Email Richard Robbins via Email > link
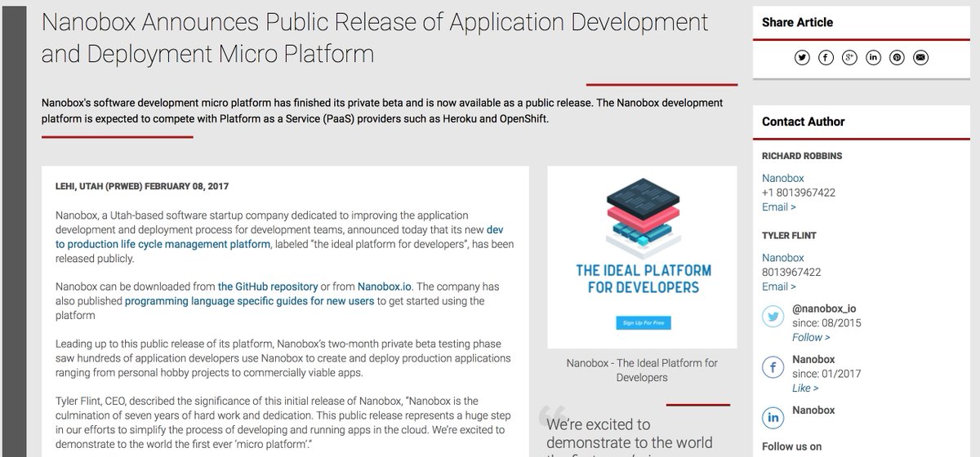 (778, 207)
